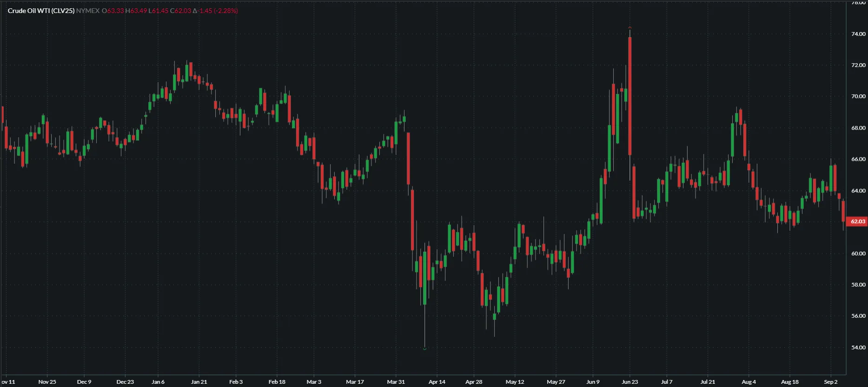
Task: Click the Nov 25 date axis label
Action: (x=47, y=382)
